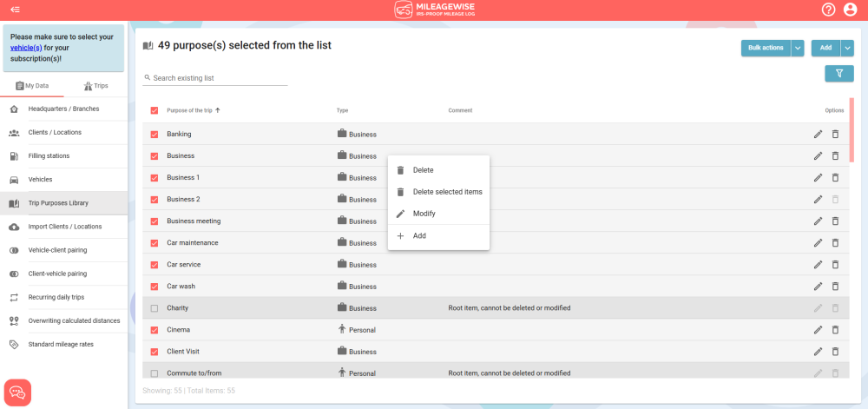Click the filter funnel icon button
This screenshot has width=868, height=409.
(838, 74)
